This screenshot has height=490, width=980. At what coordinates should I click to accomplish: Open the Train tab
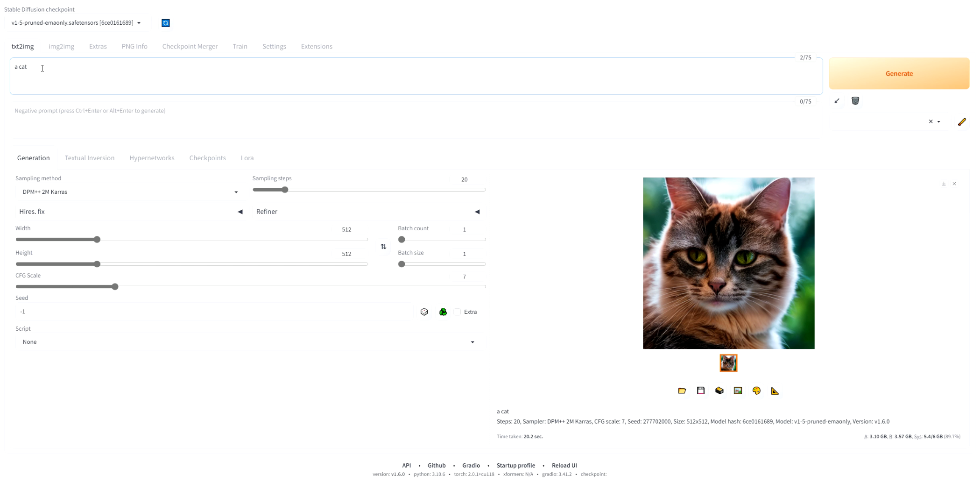pyautogui.click(x=240, y=46)
